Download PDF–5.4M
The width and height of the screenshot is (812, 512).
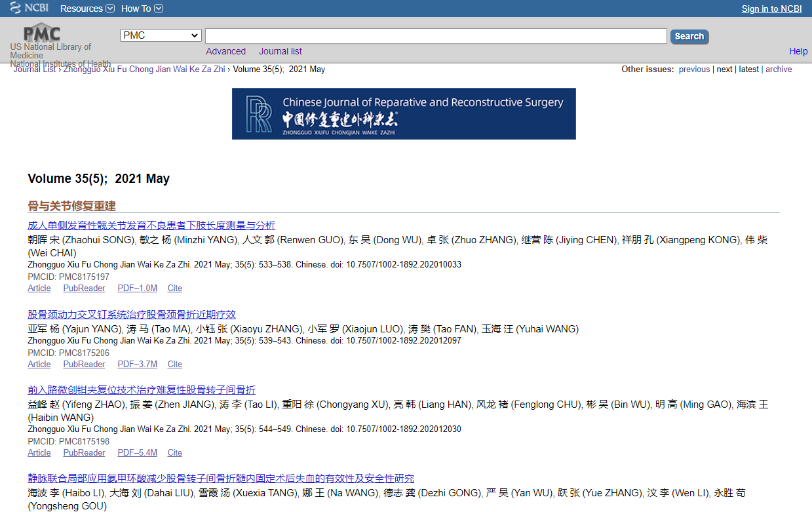(x=137, y=453)
